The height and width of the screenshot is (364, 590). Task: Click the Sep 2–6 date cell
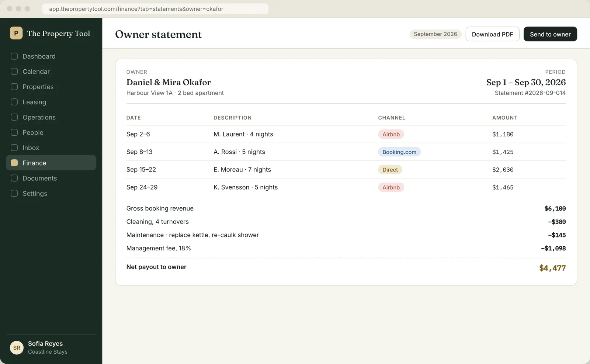(x=138, y=134)
